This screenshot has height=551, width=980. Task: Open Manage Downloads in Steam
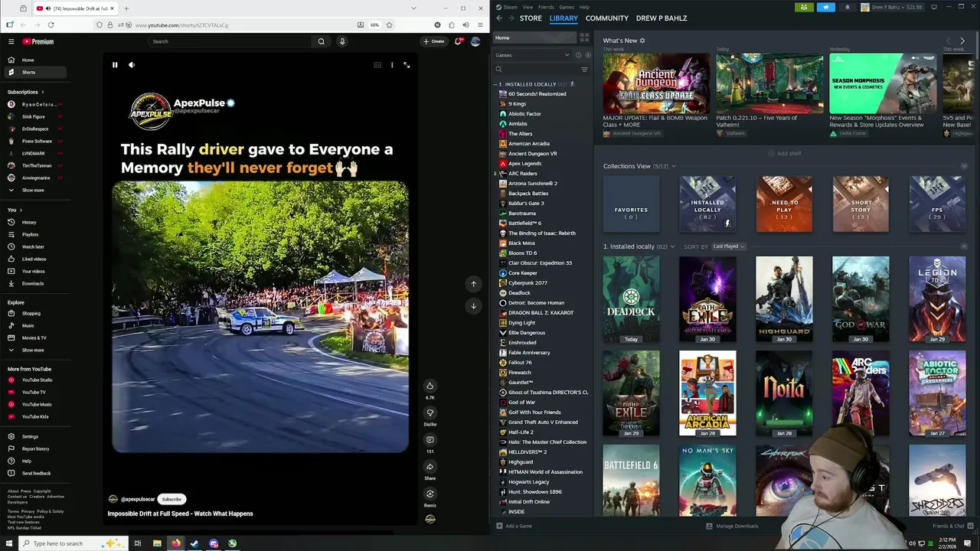pos(732,526)
